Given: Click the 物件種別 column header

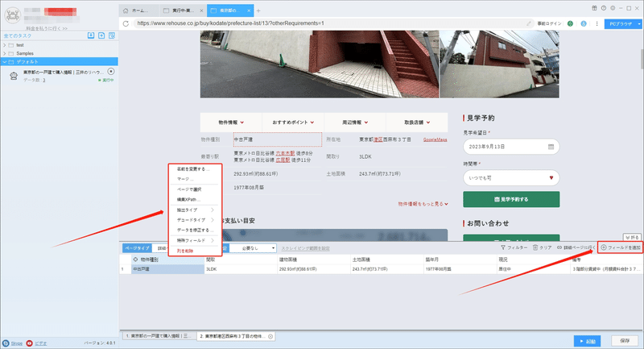Looking at the screenshot, I should point(167,260).
